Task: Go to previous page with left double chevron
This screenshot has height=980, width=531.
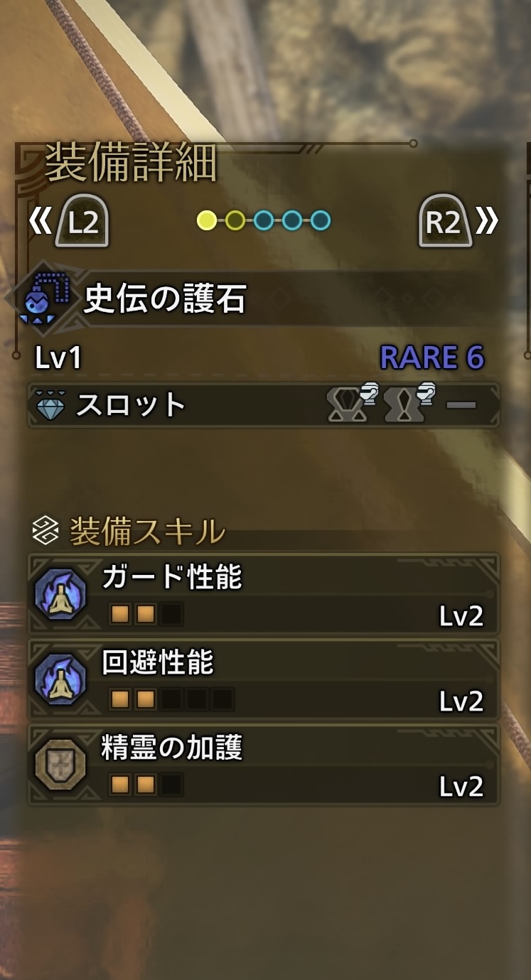Action: pyautogui.click(x=40, y=221)
